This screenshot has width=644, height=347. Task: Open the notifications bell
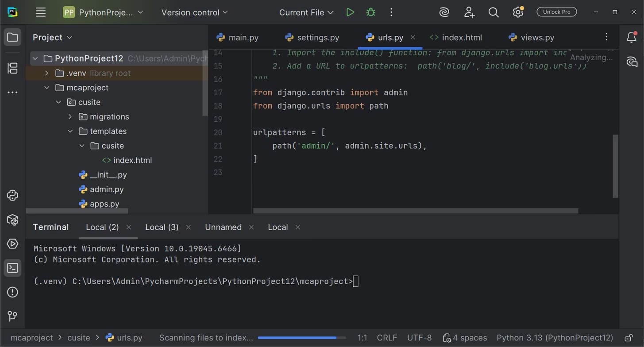pos(632,37)
